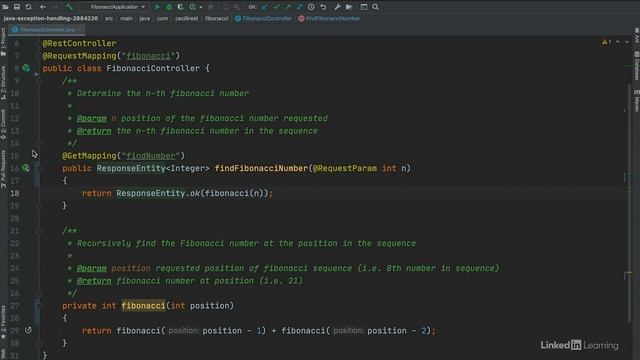Open the Maven tool window tab

point(636,100)
